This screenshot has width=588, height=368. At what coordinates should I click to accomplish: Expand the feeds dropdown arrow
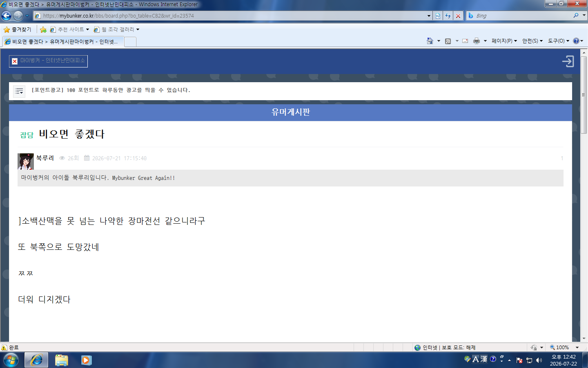click(457, 41)
